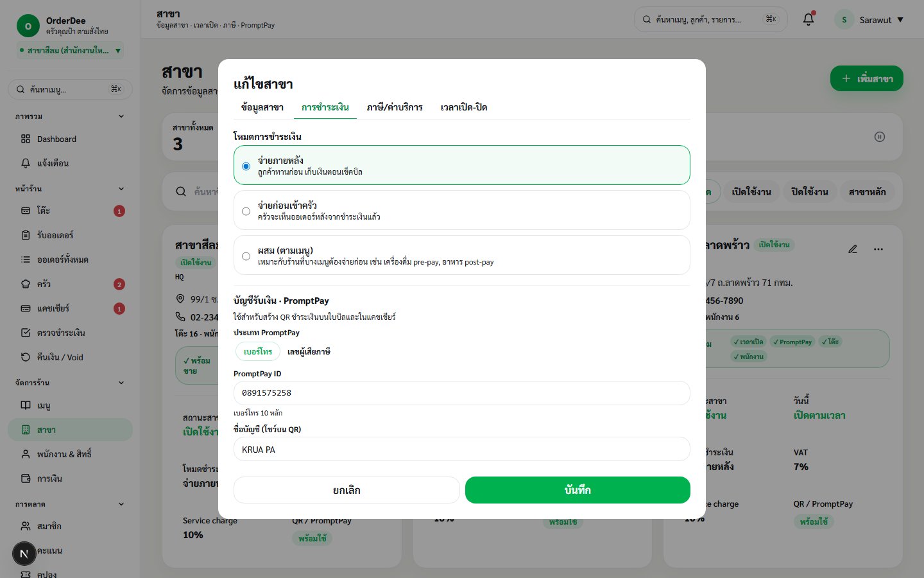The width and height of the screenshot is (924, 578).
Task: Click the OrderDee green logo circle
Action: (x=28, y=26)
